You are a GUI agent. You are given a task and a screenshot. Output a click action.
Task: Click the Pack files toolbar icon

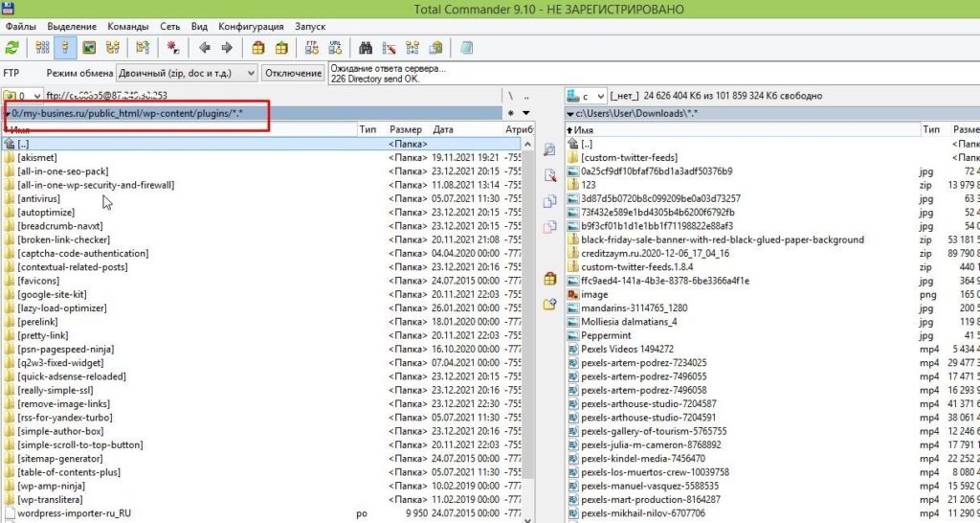[x=257, y=47]
